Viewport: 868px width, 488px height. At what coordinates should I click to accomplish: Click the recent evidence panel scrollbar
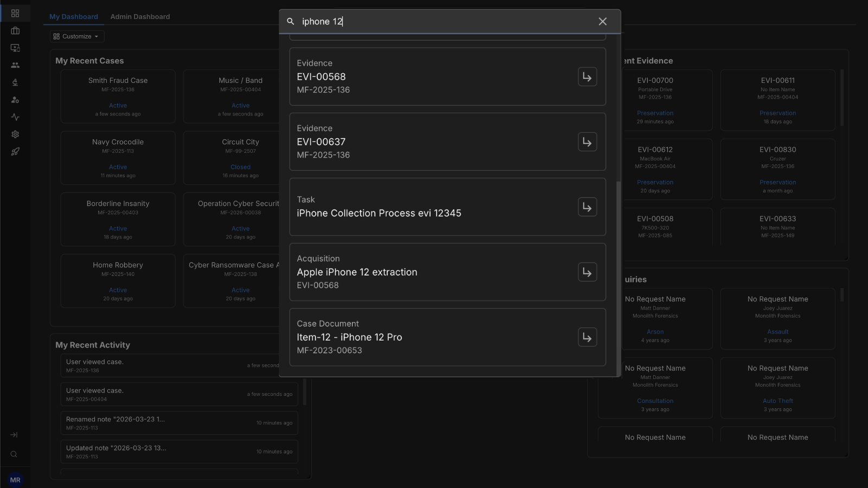coord(842,98)
